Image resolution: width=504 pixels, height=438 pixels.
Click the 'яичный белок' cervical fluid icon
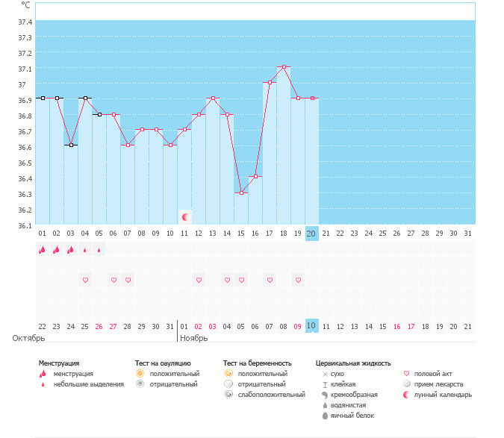(325, 415)
